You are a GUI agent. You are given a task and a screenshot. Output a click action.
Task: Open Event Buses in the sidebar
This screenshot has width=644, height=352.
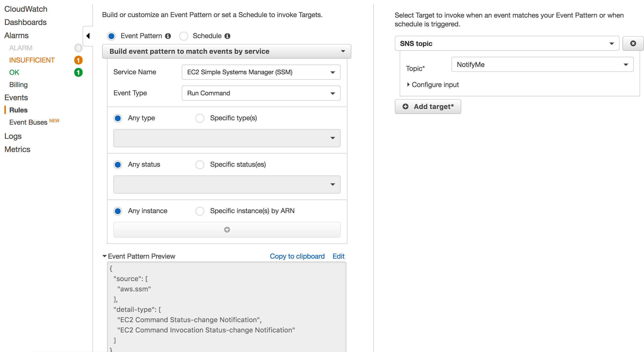tap(28, 122)
